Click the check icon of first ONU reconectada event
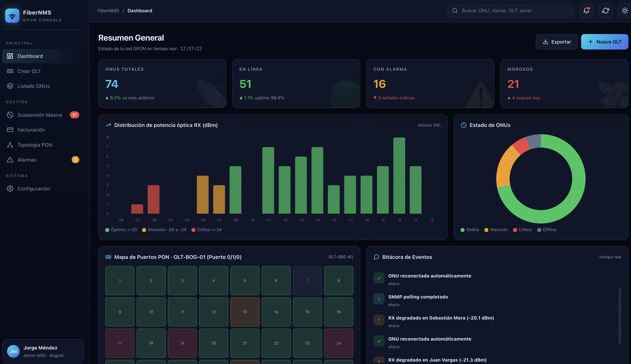Image resolution: width=631 pixels, height=364 pixels. pyautogui.click(x=379, y=278)
